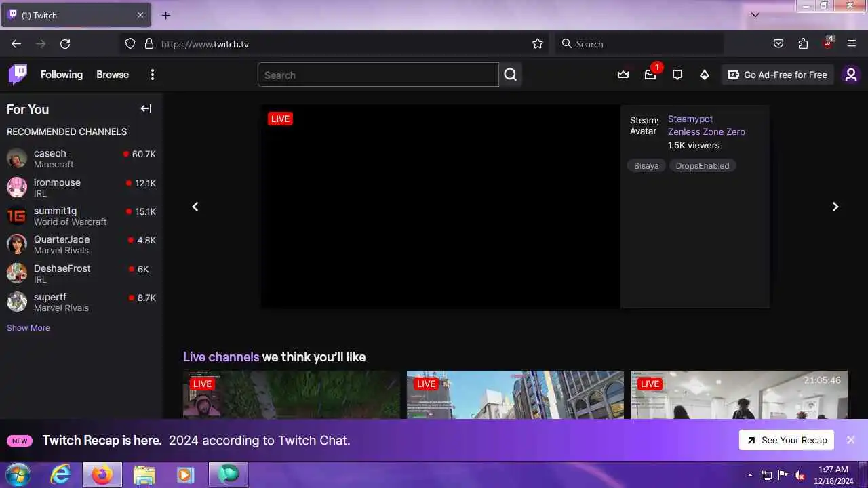Open user profile avatar menu
868x488 pixels.
851,75
